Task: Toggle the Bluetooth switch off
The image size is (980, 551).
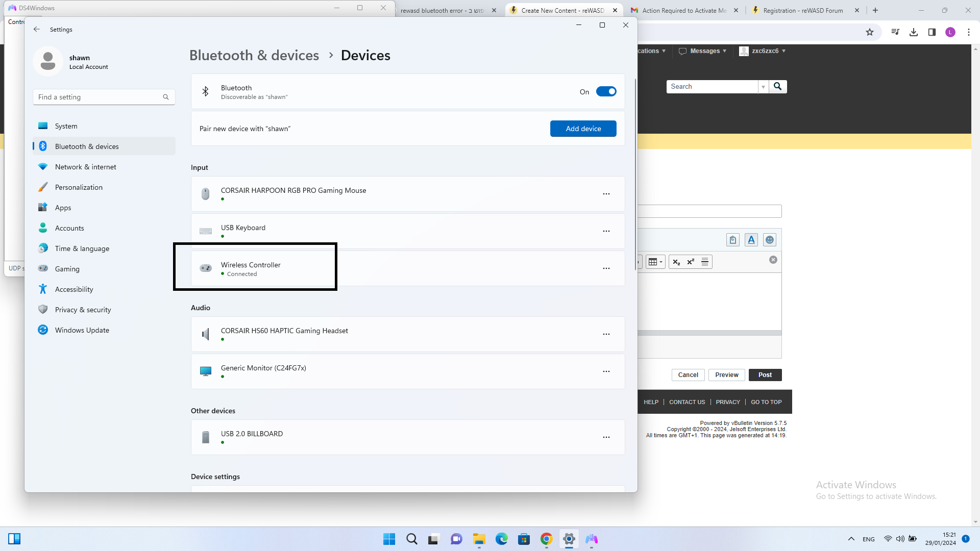Action: pos(606,92)
